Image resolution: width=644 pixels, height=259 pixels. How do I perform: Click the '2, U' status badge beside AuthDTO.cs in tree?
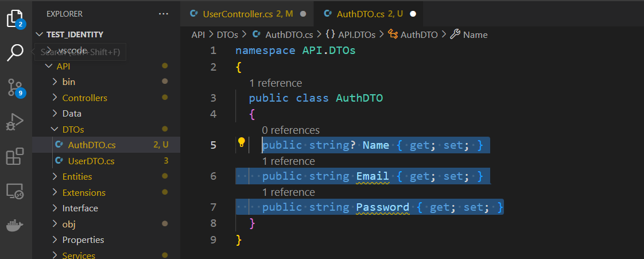coord(161,145)
